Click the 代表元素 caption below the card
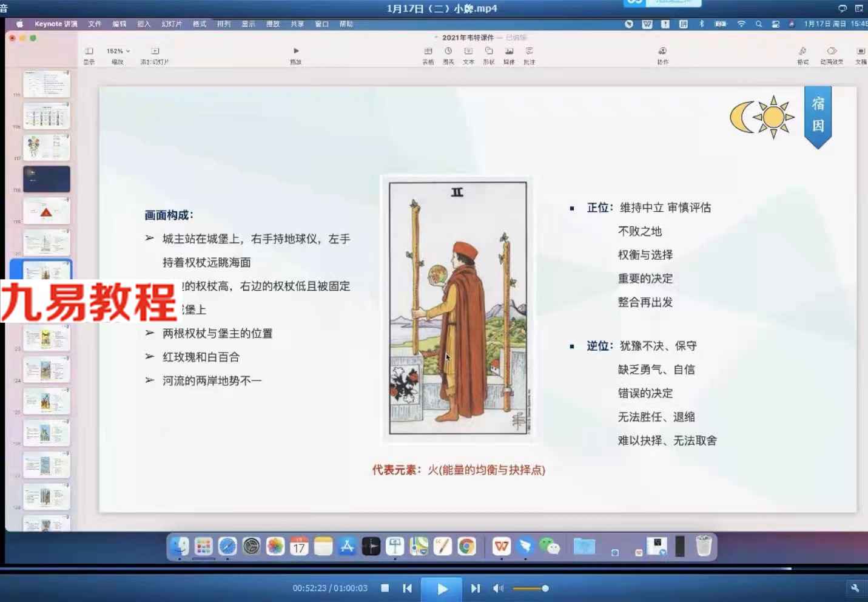This screenshot has width=868, height=602. click(x=459, y=470)
